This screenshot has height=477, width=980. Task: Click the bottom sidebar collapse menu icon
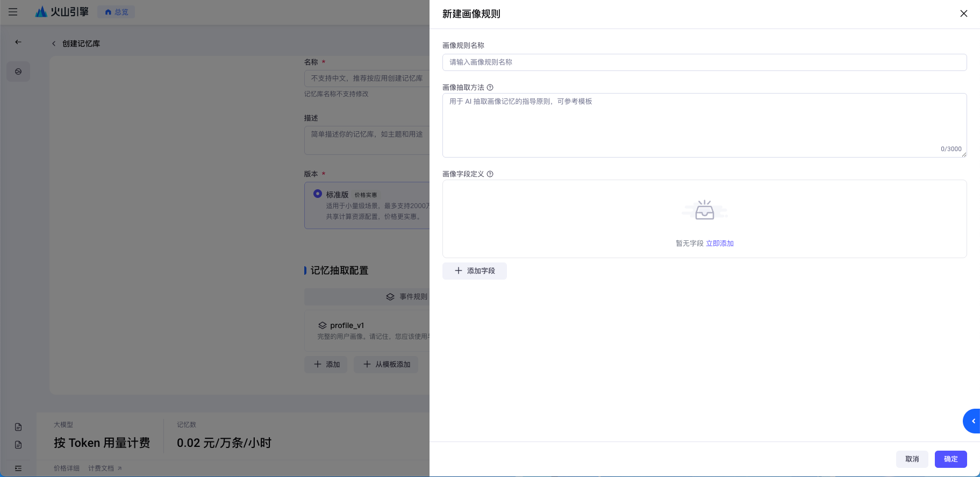tap(18, 468)
